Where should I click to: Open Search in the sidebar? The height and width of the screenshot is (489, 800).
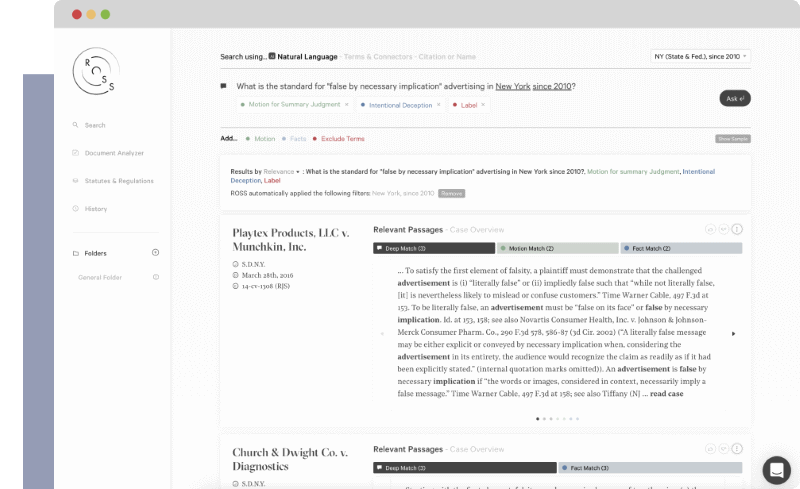pos(95,125)
